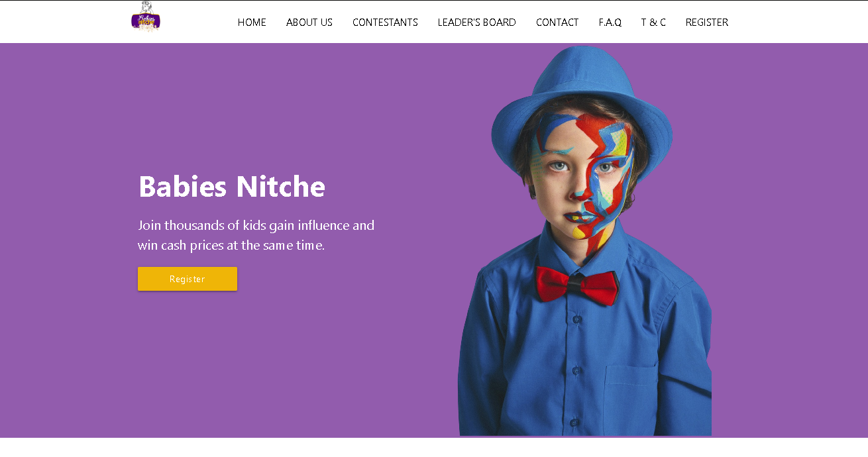Click the top shirt button below bow tie
The height and width of the screenshot is (457, 868).
tap(577, 320)
